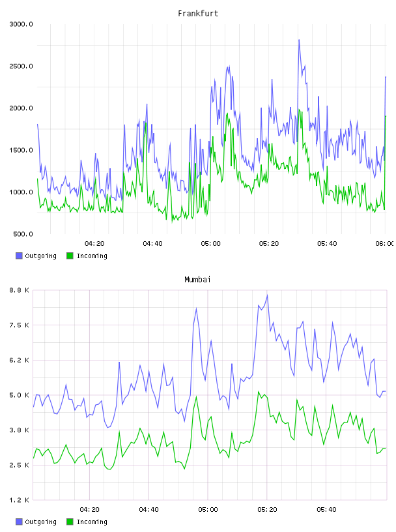Click the 3.8 K y-axis label in Mumbai chart

pyautogui.click(x=20, y=430)
